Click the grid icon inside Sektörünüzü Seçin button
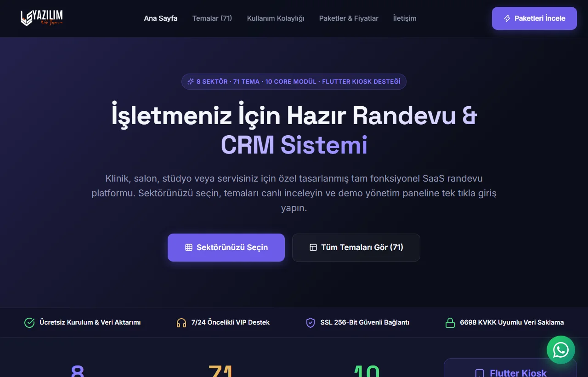This screenshot has width=588, height=377. pyautogui.click(x=189, y=247)
